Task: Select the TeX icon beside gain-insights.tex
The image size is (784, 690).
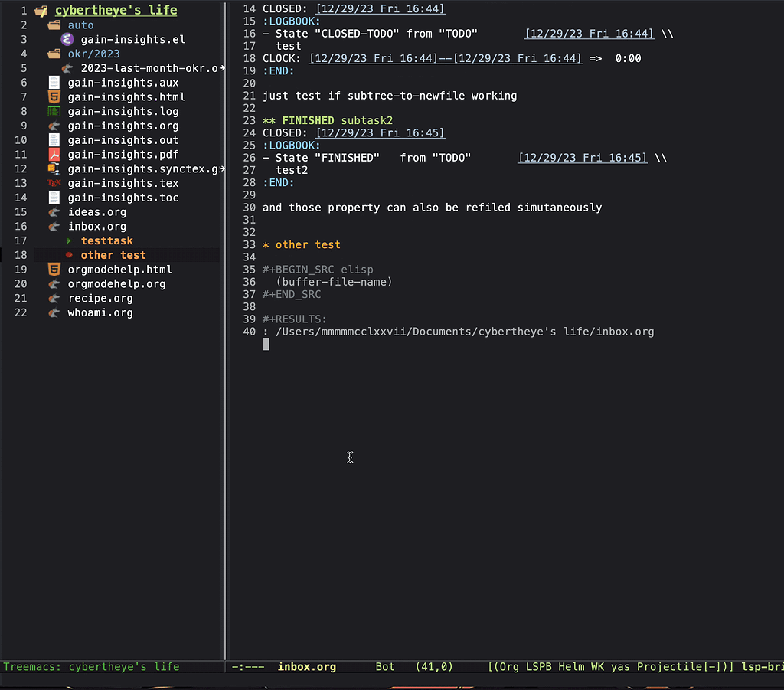Action: [x=54, y=183]
